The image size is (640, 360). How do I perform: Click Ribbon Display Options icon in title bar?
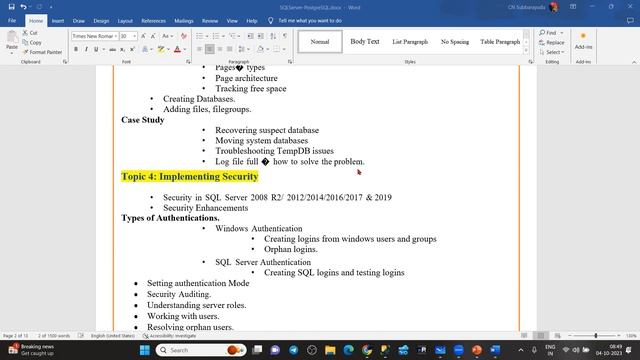[x=573, y=7]
